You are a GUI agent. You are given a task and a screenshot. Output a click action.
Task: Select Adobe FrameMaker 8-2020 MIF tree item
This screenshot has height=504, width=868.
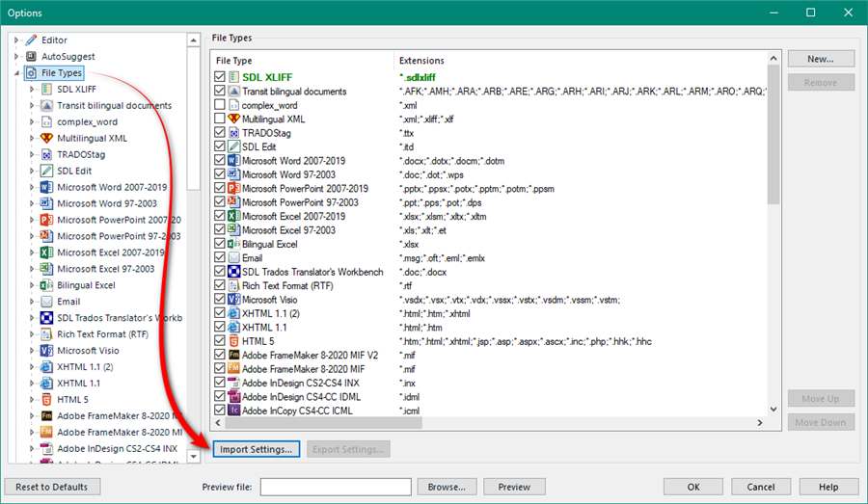120,432
